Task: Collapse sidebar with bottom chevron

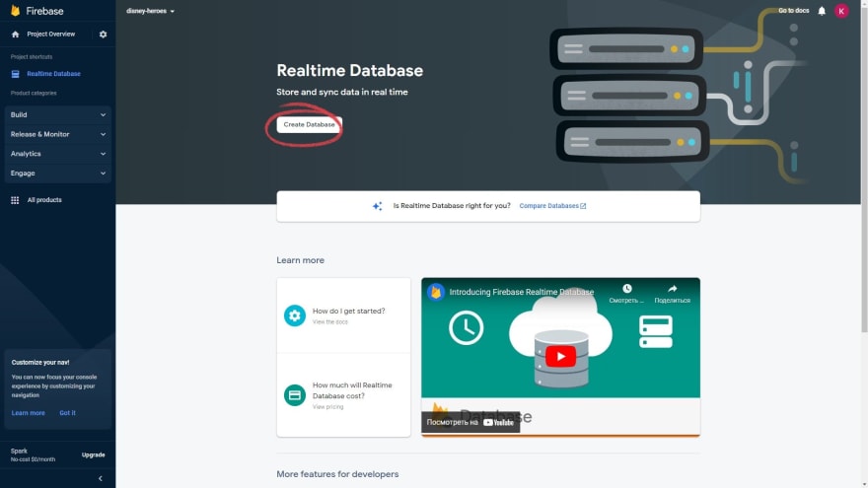Action: pos(101,478)
